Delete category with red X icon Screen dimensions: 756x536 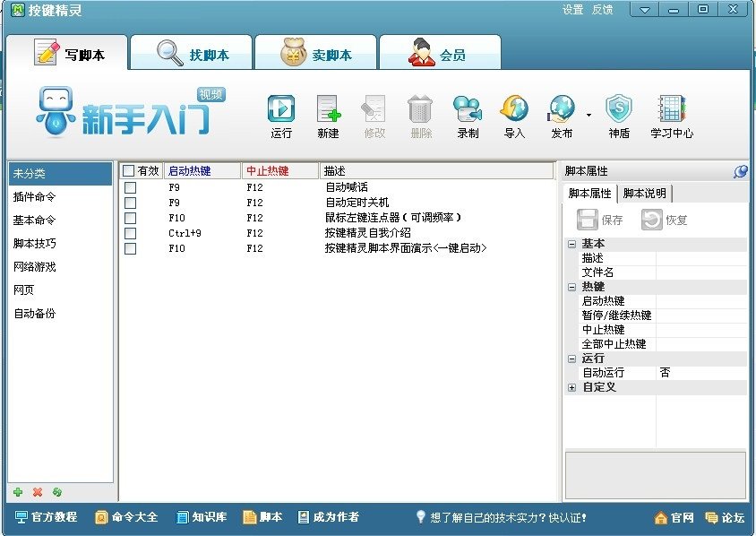click(x=38, y=492)
